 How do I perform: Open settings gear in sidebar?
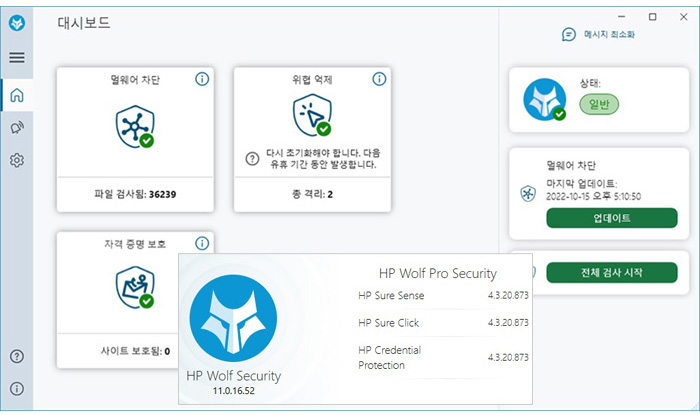(x=17, y=160)
